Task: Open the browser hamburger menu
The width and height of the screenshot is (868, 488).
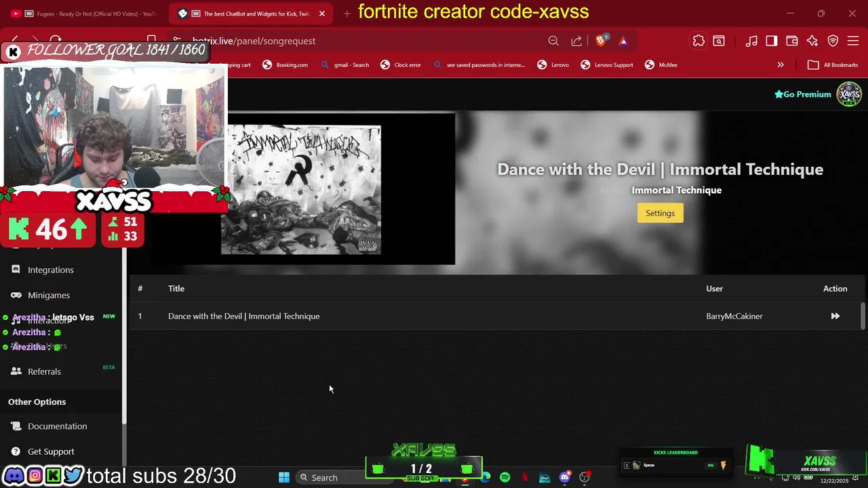Action: (x=853, y=41)
